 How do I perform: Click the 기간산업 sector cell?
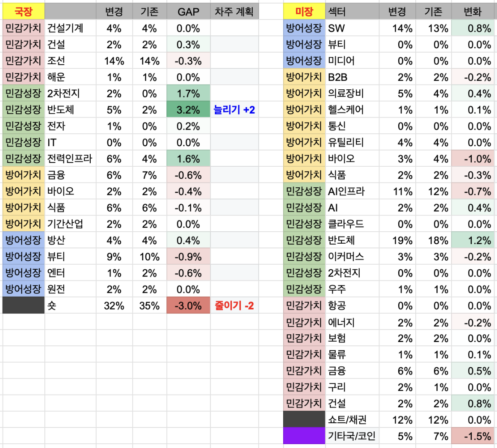(71, 224)
